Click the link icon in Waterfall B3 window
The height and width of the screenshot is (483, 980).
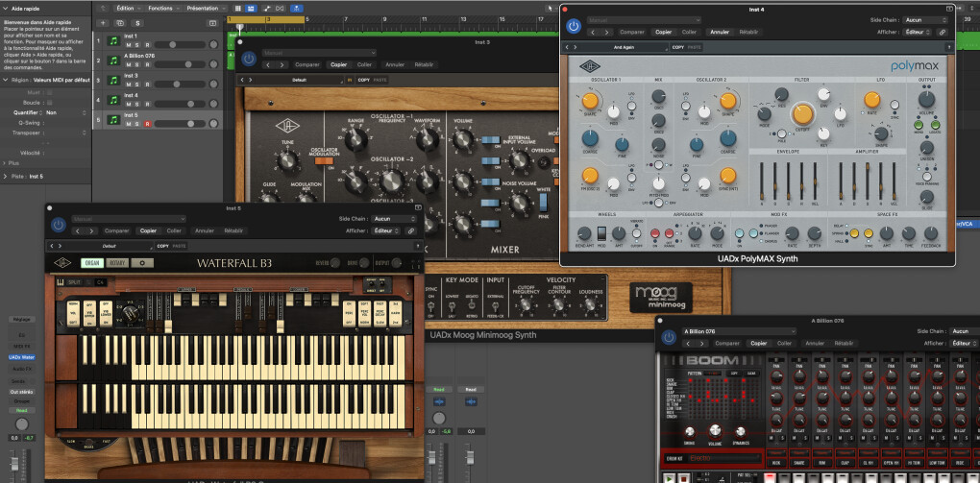point(410,230)
